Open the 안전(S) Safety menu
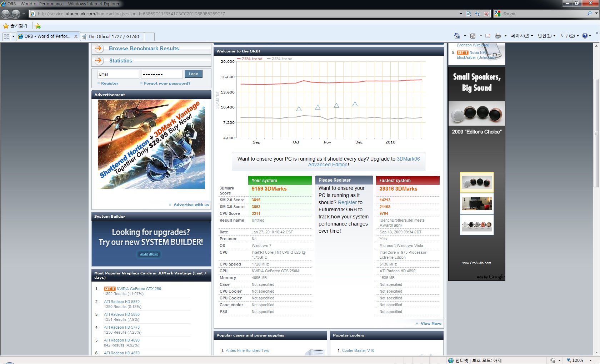Viewport: 600px width, 364px height. point(547,36)
